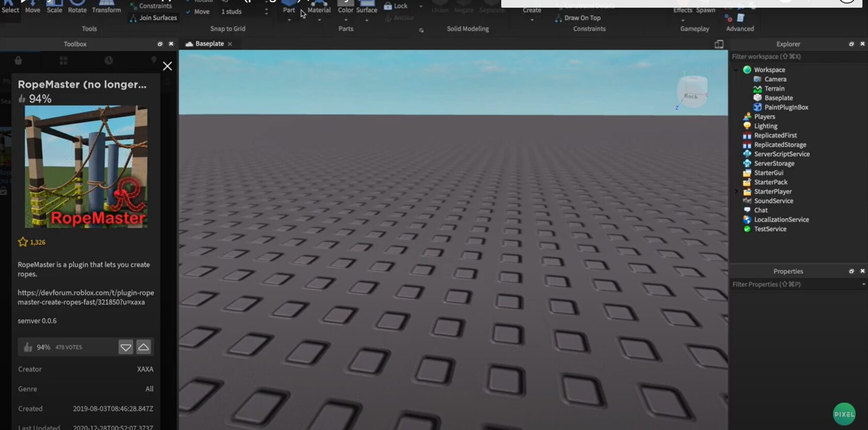The image size is (868, 430).
Task: Click the XAXA creator name
Action: (x=145, y=369)
